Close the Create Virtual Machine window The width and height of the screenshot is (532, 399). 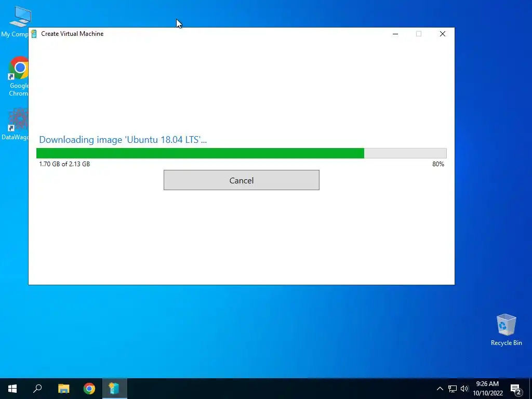443,34
